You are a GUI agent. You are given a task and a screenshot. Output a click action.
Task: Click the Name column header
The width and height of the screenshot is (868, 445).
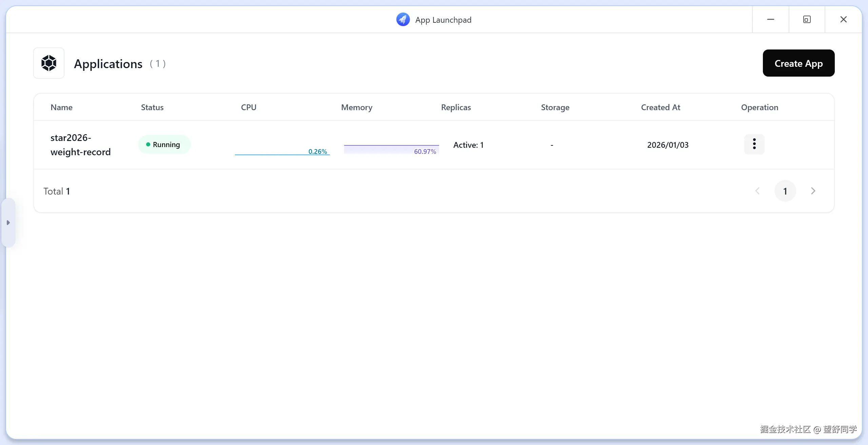point(61,107)
